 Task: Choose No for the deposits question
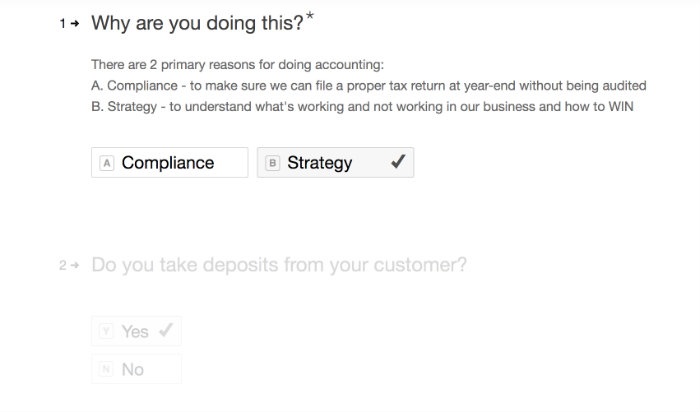pyautogui.click(x=136, y=369)
